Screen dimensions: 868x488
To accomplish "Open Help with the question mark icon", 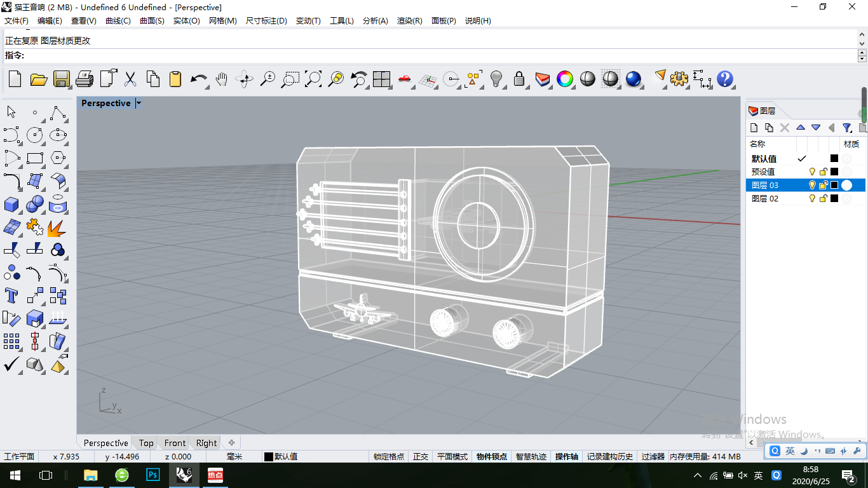I will (725, 79).
